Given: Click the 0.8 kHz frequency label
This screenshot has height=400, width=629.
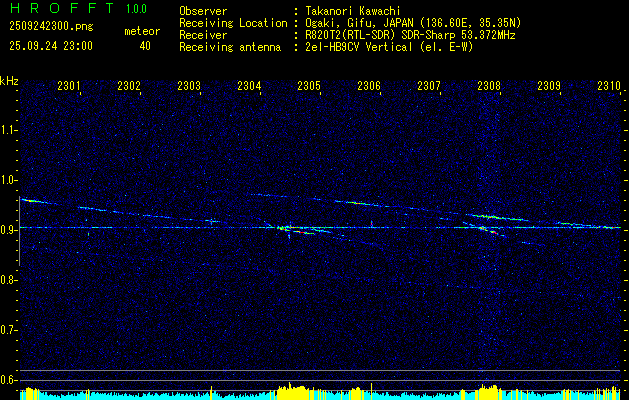Looking at the screenshot, I should click(9, 280).
